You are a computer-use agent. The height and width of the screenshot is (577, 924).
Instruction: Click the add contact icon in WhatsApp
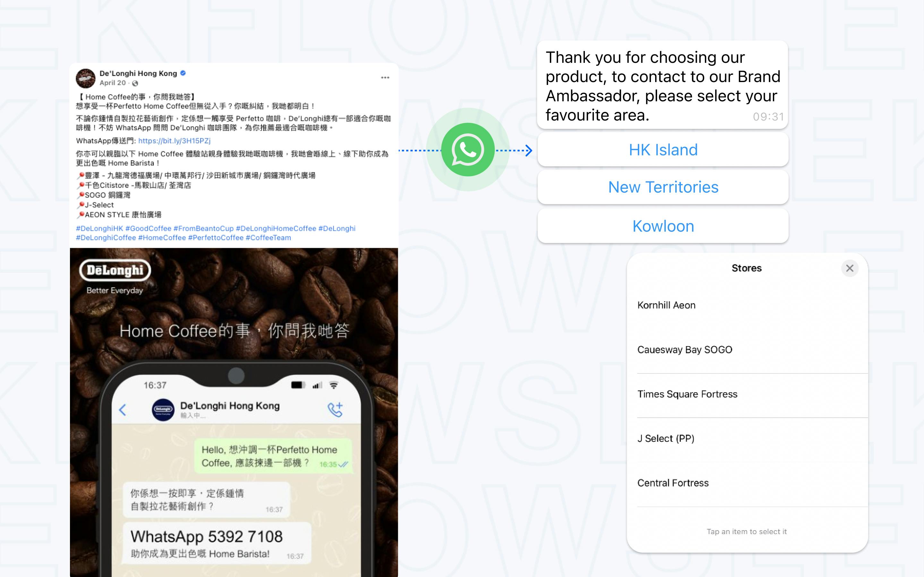click(335, 409)
